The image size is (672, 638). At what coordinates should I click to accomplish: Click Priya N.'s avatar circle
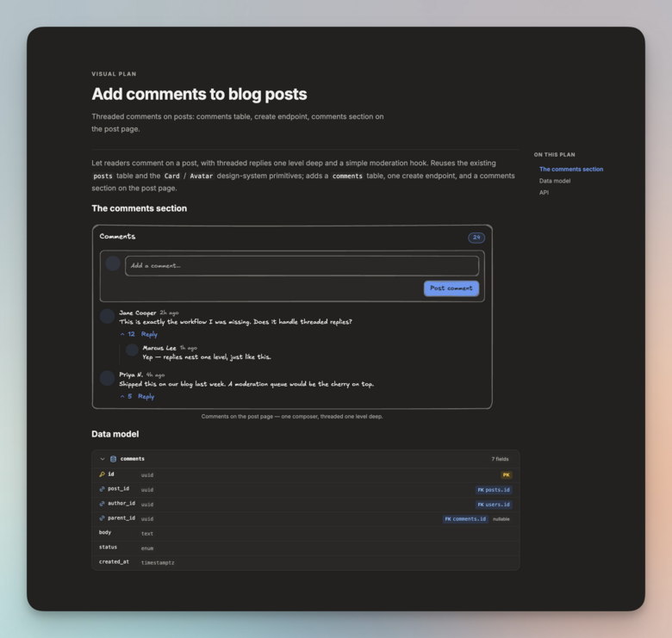[107, 378]
